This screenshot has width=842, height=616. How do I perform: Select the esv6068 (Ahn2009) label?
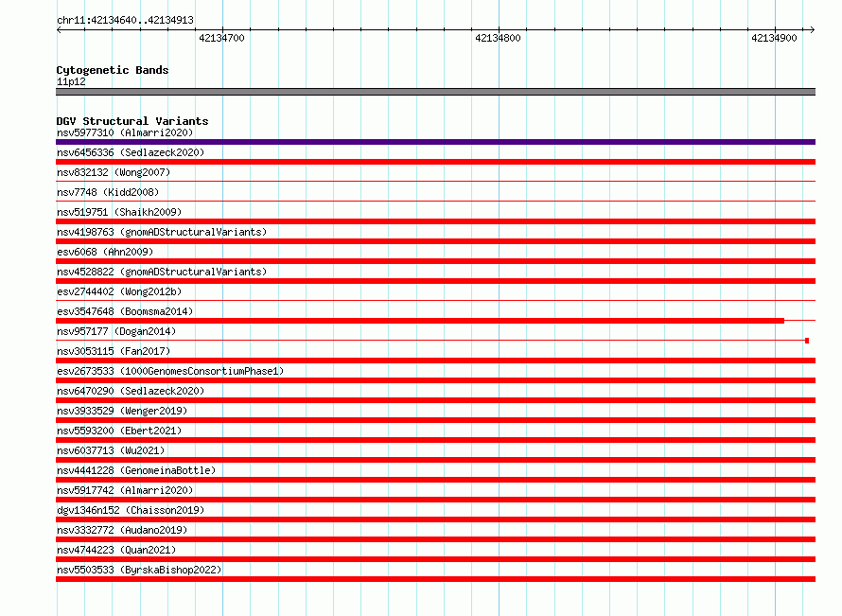coord(105,252)
